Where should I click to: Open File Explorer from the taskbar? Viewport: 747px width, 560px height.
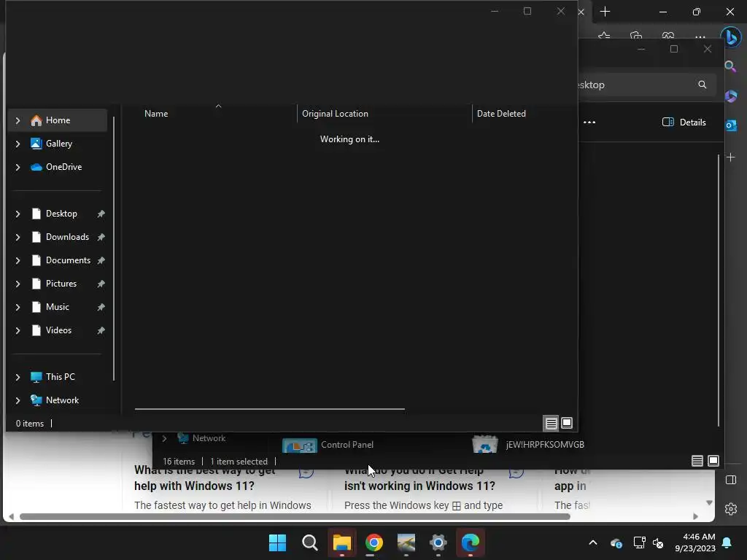pyautogui.click(x=341, y=542)
